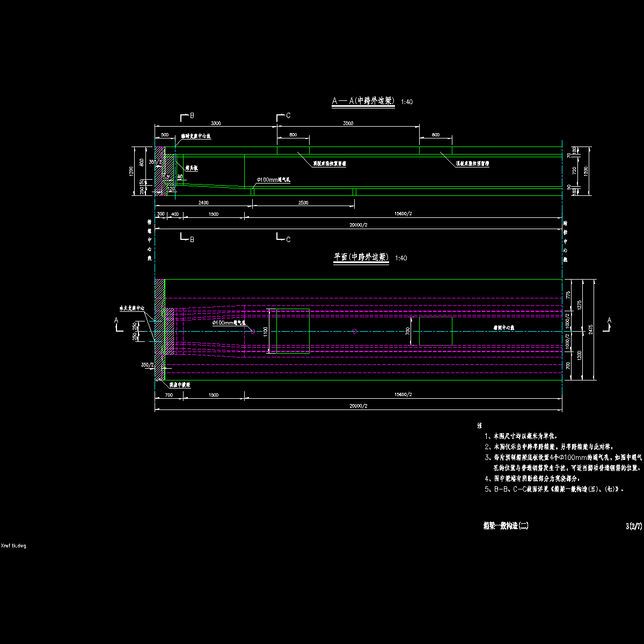This screenshot has width=644, height=644.
Task: Click the '20000/2' dimension under section A-A
Action: click(358, 225)
